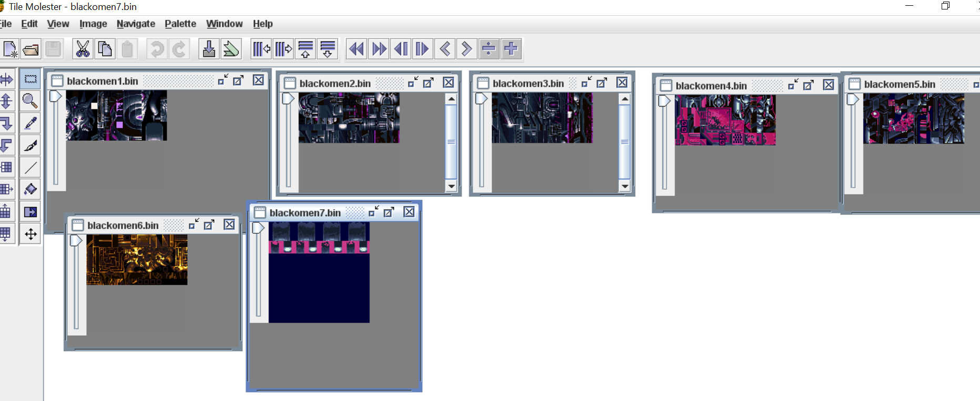Open the blackomen6.bin window system menu icon
This screenshot has width=980, height=401.
click(78, 225)
